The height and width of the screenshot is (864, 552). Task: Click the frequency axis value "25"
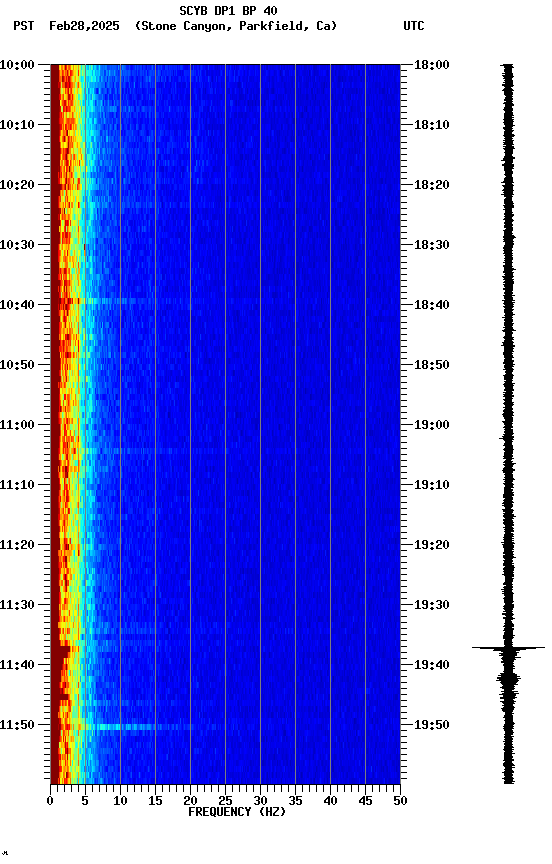coord(225,801)
